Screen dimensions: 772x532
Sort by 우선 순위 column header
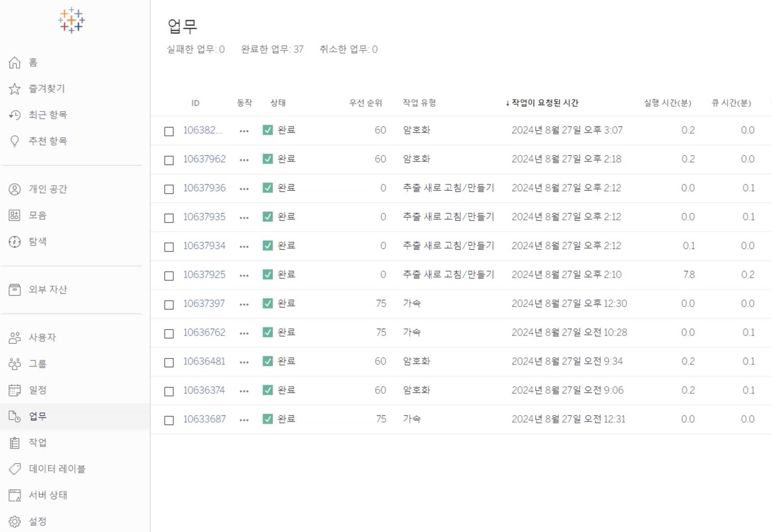point(365,103)
